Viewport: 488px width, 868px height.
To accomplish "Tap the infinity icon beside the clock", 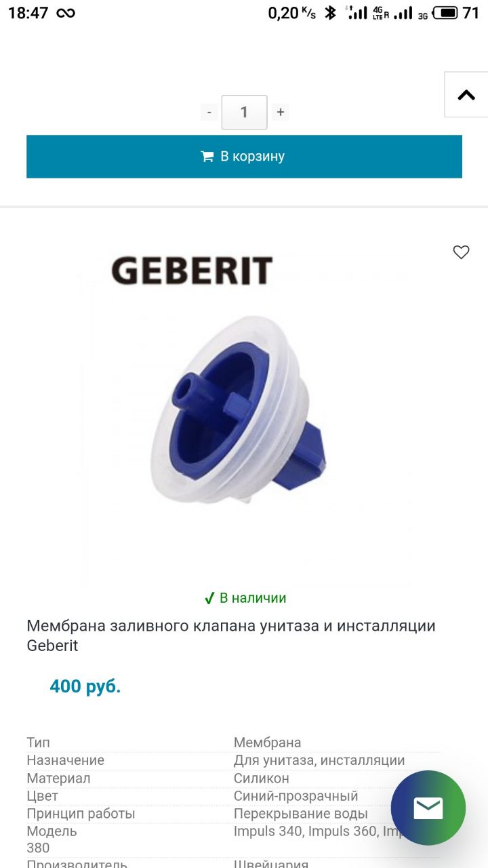I will click(66, 13).
